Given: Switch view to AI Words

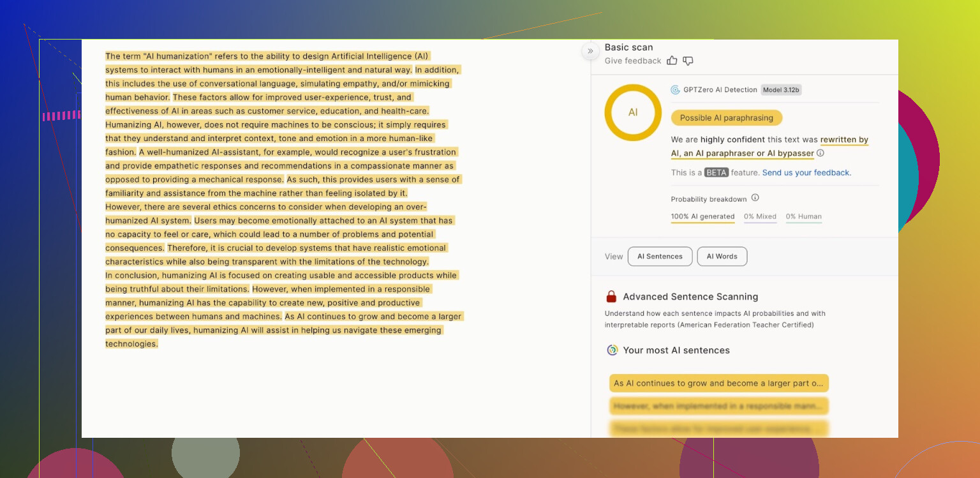Looking at the screenshot, I should pos(722,257).
